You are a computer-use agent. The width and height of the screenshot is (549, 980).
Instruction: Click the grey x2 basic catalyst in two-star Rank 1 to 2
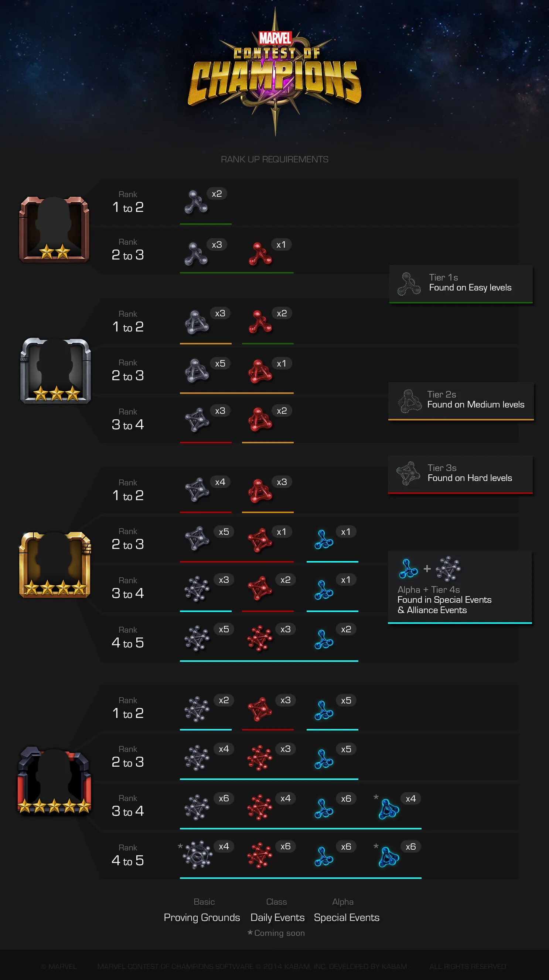[x=196, y=202]
